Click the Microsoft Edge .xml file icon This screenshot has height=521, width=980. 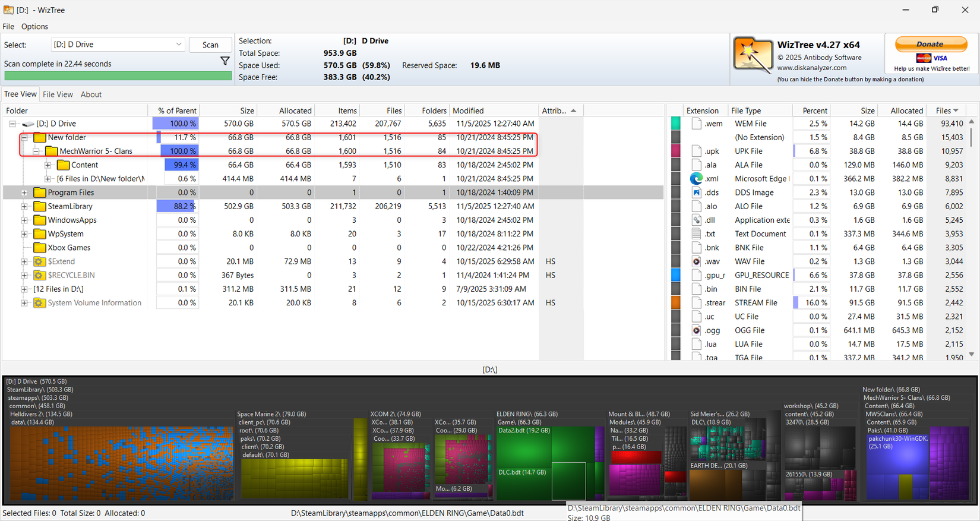696,178
